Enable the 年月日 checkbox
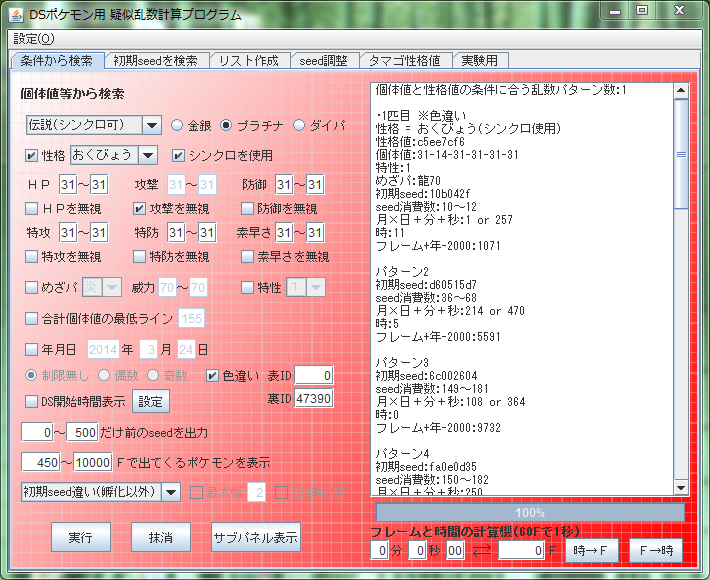 tap(31, 350)
